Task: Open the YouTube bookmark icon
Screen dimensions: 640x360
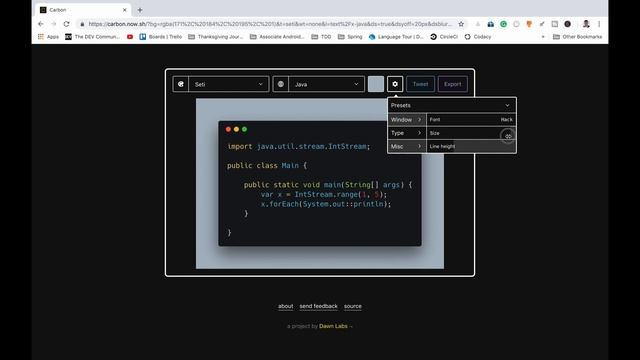Action: (x=130, y=37)
